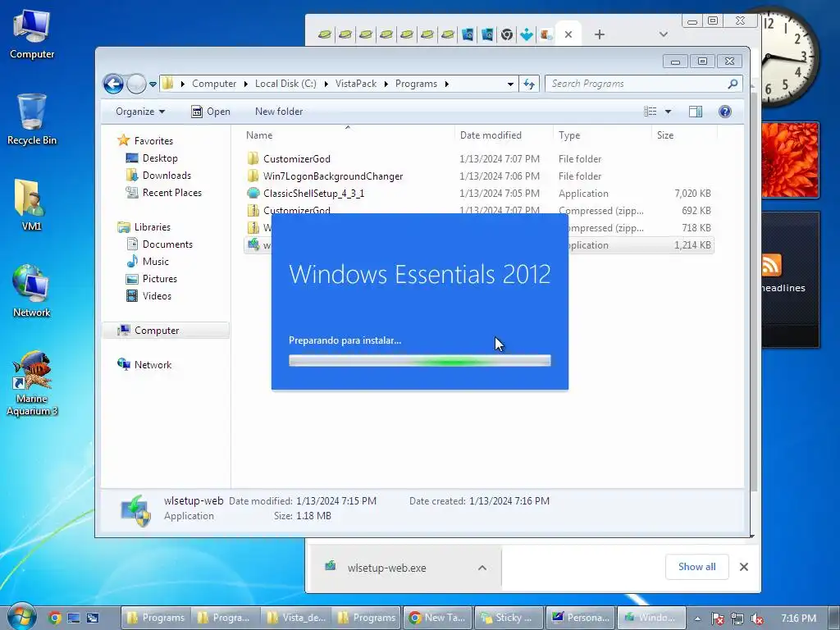This screenshot has width=840, height=630.
Task: Click the Change your view icon
Action: [x=650, y=112]
